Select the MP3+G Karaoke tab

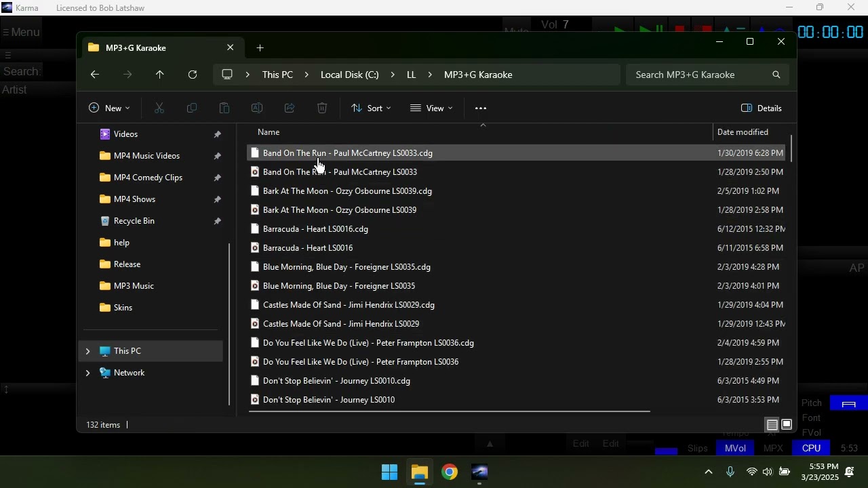pos(161,48)
